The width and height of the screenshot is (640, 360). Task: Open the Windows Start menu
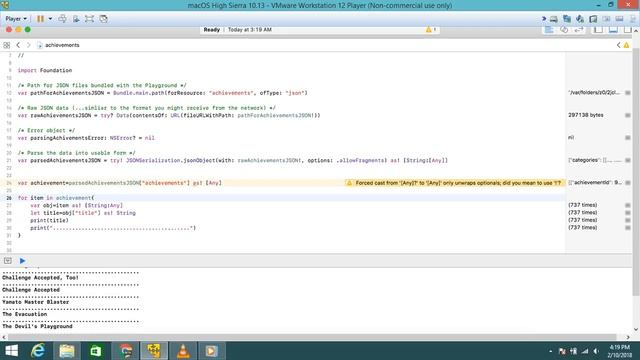[11, 351]
